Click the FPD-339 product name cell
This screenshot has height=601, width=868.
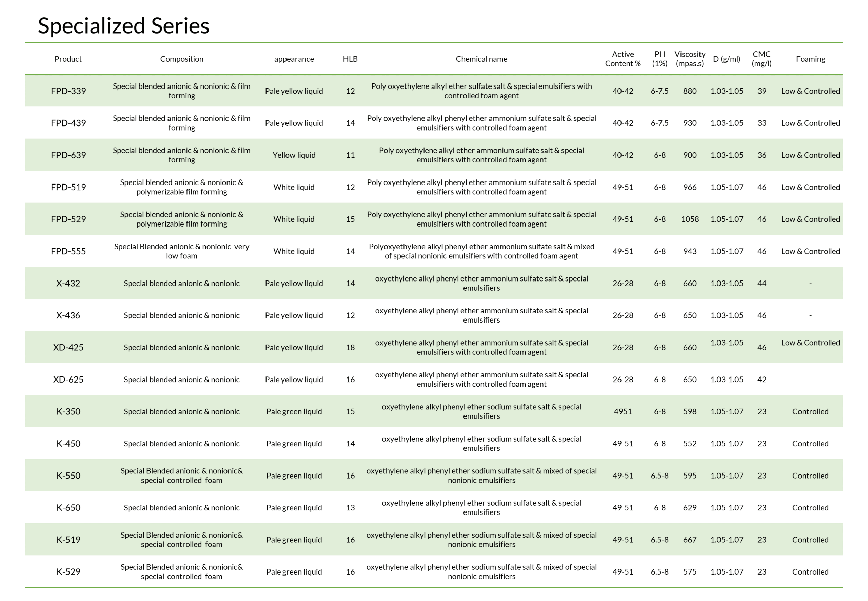tap(68, 91)
